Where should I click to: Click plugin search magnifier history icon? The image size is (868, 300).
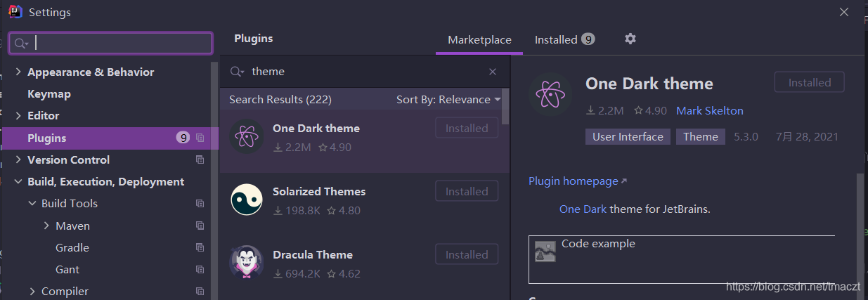click(x=238, y=72)
